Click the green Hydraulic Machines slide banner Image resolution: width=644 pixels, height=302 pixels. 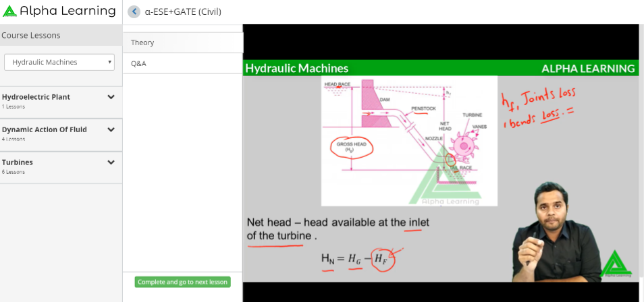(x=440, y=68)
